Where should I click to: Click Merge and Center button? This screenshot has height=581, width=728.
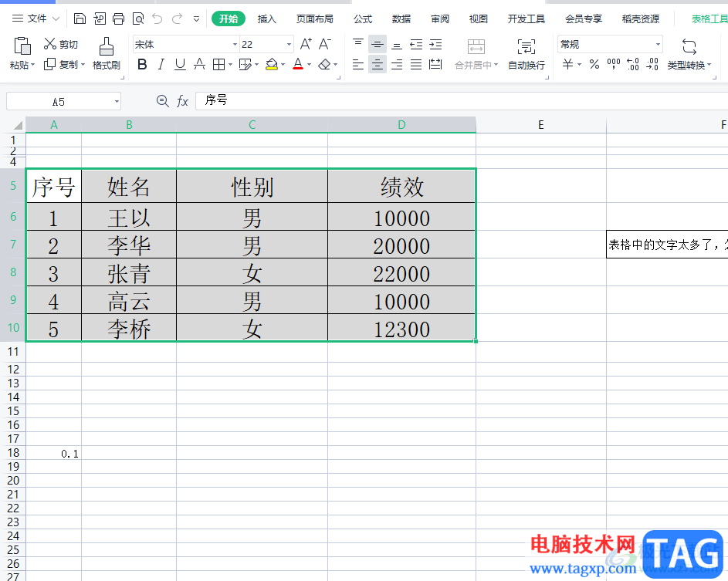476,54
